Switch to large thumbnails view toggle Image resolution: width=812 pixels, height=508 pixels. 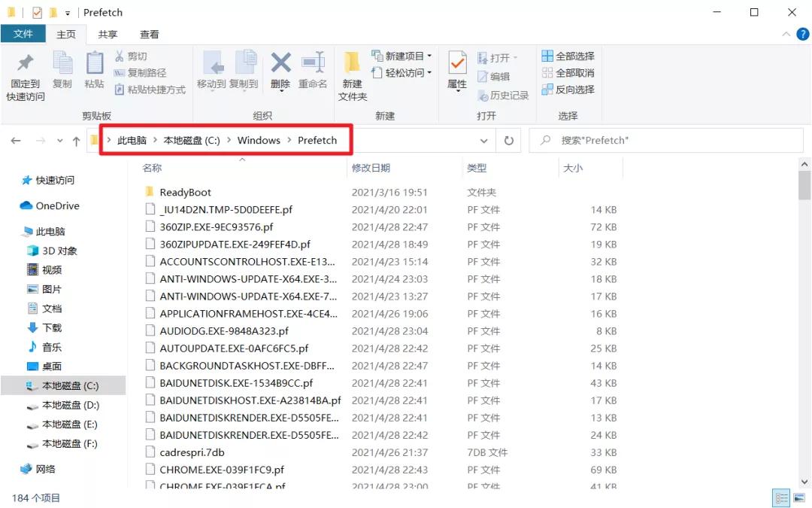799,497
